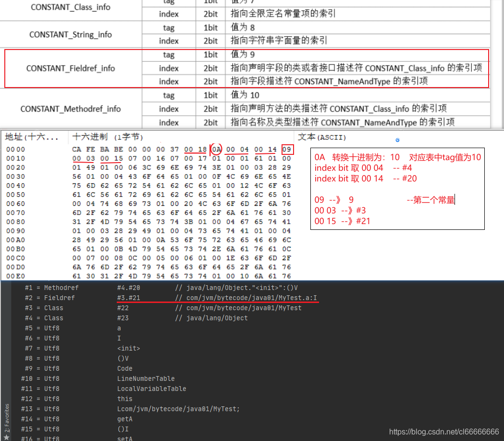Click the LocalVariableTable Utf8 entry

152,389
